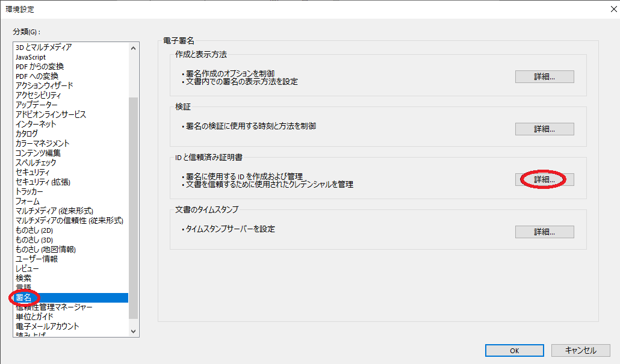
Task: Choose 電子メールアカウント category
Action: 47,326
